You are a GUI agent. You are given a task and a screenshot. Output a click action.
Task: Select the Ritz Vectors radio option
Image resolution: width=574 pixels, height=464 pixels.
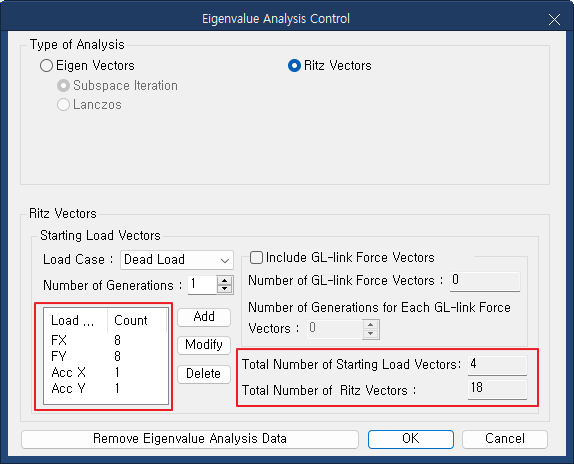pyautogui.click(x=294, y=66)
